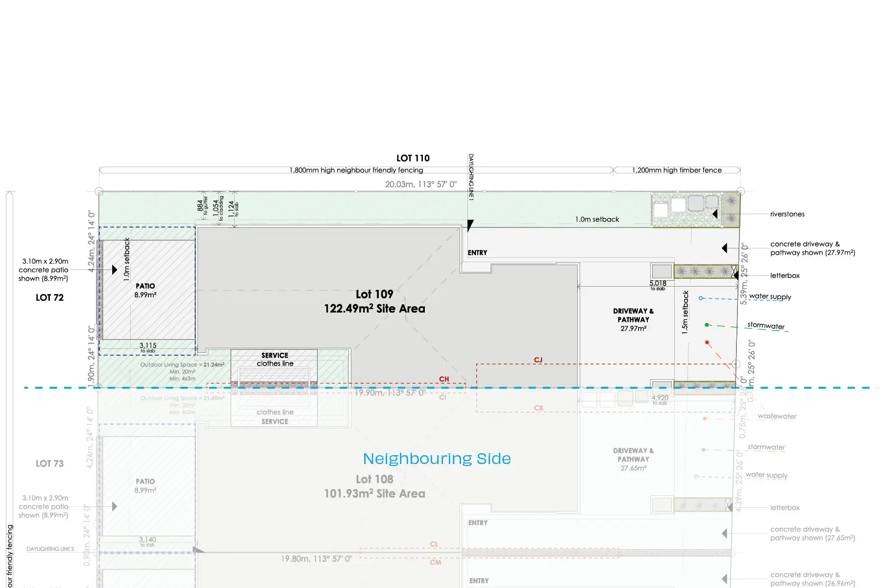
Task: Click the "SERVICE clothes line" label in Lot 109
Action: click(x=275, y=359)
